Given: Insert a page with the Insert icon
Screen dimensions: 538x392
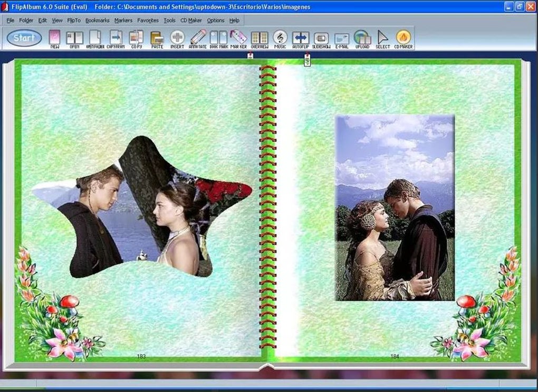Looking at the screenshot, I should (177, 39).
